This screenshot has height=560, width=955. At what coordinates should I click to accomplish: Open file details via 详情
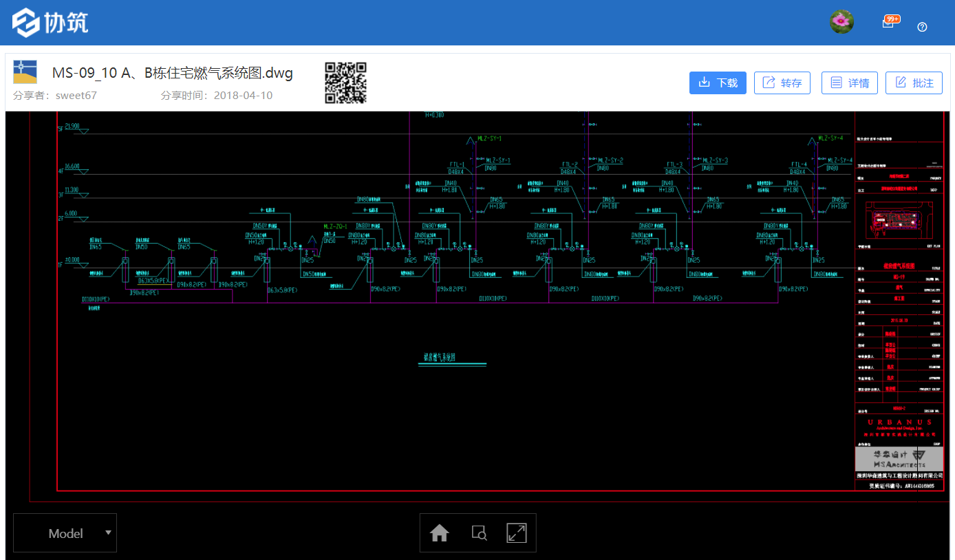click(849, 83)
